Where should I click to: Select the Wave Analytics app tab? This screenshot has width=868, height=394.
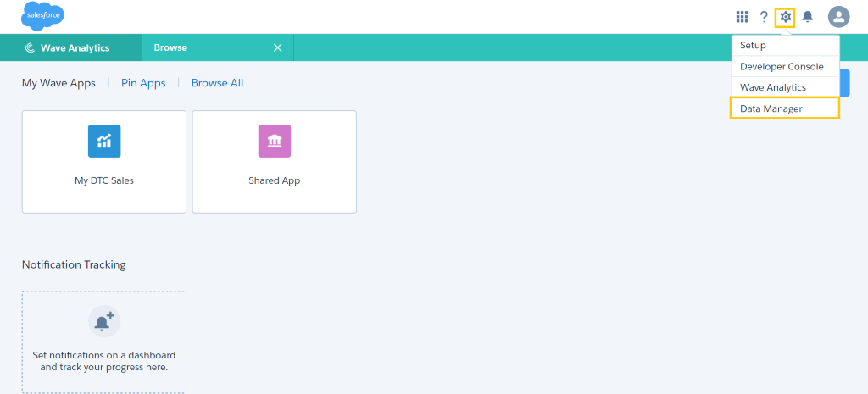71,47
